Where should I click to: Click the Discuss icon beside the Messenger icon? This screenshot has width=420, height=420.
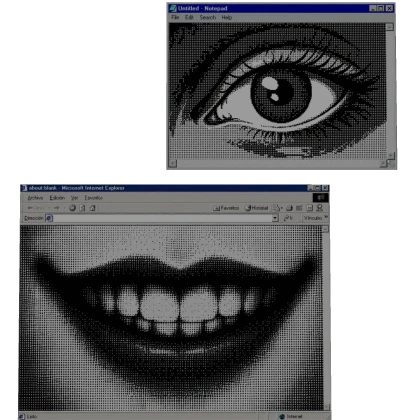click(x=309, y=208)
